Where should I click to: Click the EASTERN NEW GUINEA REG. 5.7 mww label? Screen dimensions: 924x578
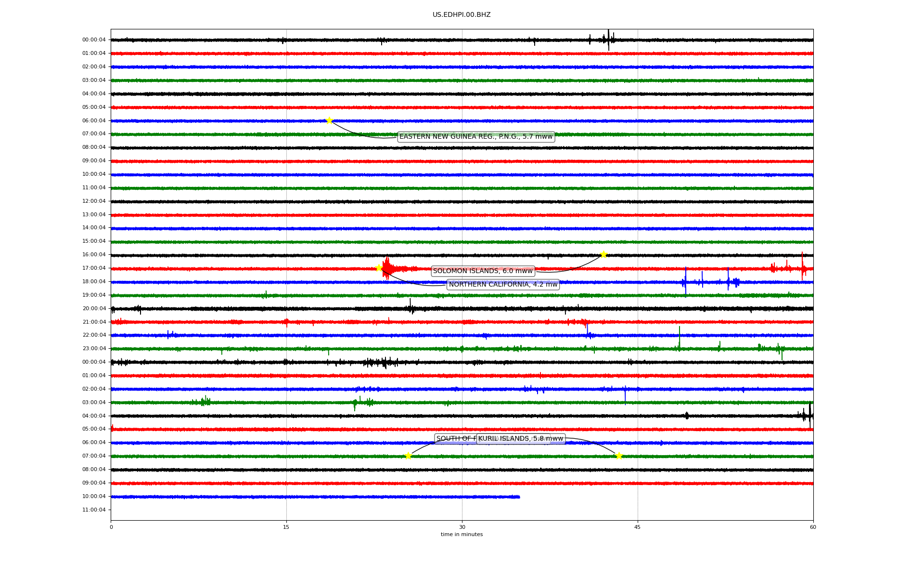[x=475, y=137]
